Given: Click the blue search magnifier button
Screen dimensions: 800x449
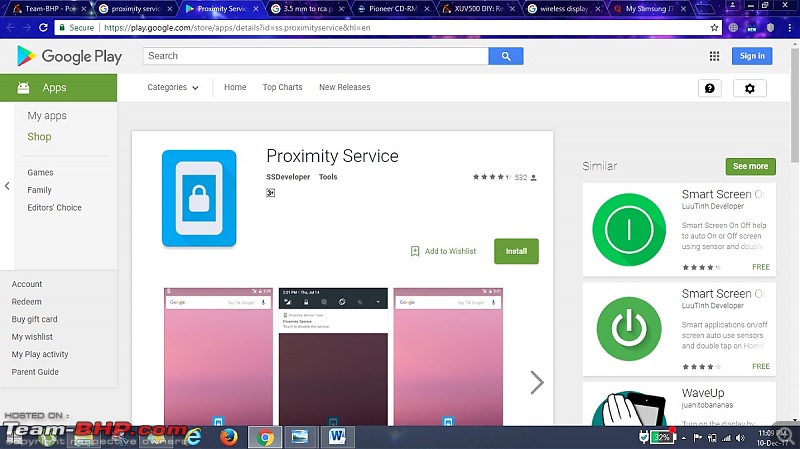Looking at the screenshot, I should 506,56.
